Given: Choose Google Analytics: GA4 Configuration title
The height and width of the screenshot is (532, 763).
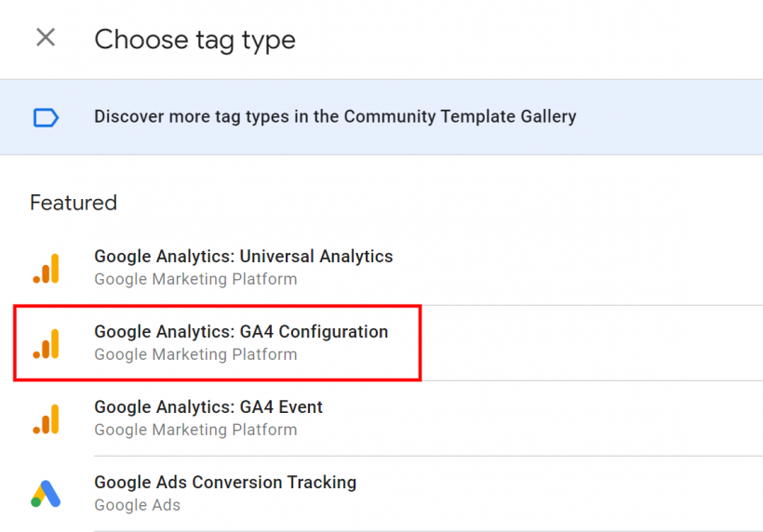Looking at the screenshot, I should pyautogui.click(x=241, y=332).
